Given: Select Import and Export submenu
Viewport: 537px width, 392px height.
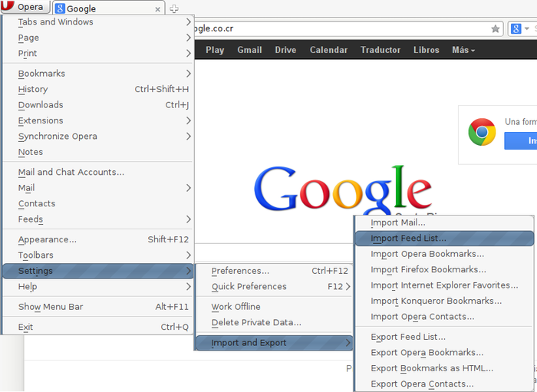Looking at the screenshot, I should point(275,343).
